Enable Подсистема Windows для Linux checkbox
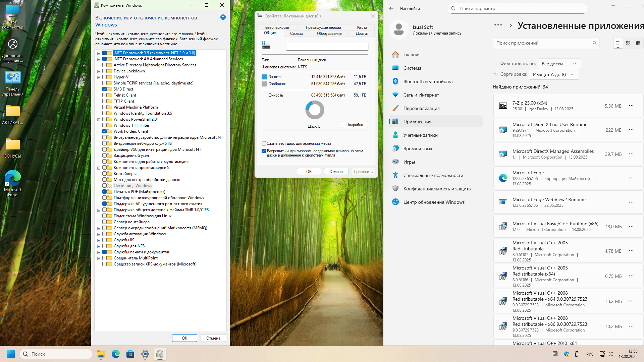 tap(104, 216)
